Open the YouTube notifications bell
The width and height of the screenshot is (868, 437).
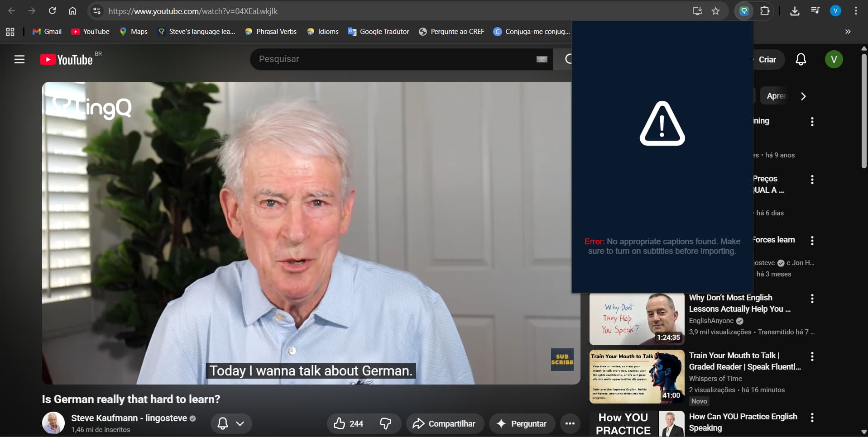click(x=801, y=59)
